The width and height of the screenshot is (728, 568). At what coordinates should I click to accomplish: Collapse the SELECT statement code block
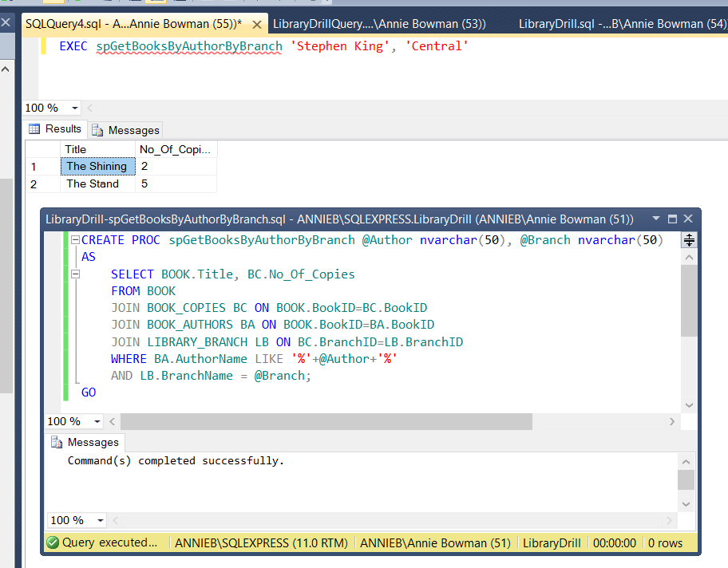tap(75, 274)
